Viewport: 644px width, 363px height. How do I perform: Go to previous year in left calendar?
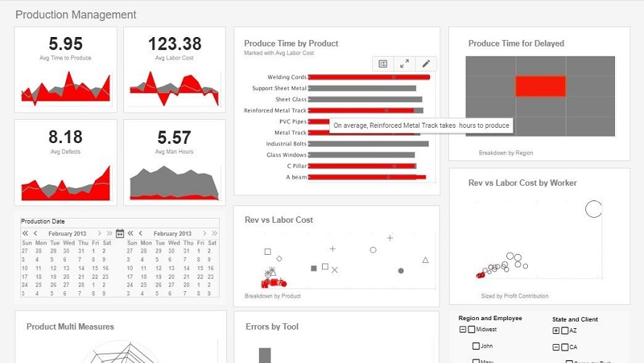[25, 233]
